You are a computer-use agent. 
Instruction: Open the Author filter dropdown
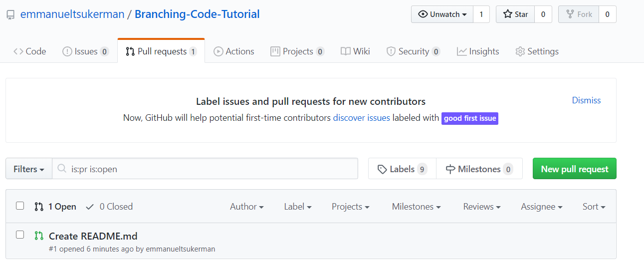point(246,207)
